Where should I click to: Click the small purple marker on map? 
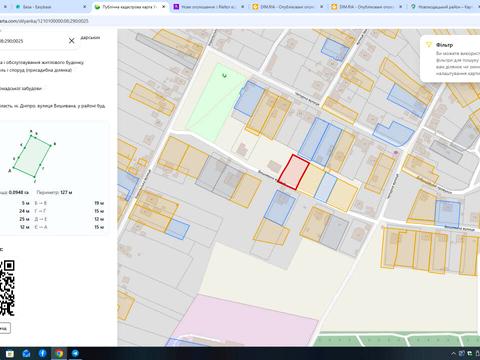pyautogui.click(x=396, y=153)
